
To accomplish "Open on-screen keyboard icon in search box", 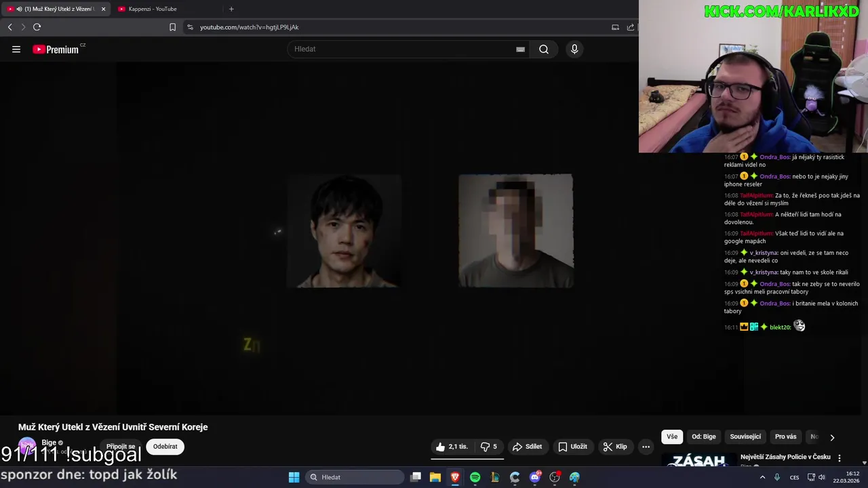I will tap(520, 49).
